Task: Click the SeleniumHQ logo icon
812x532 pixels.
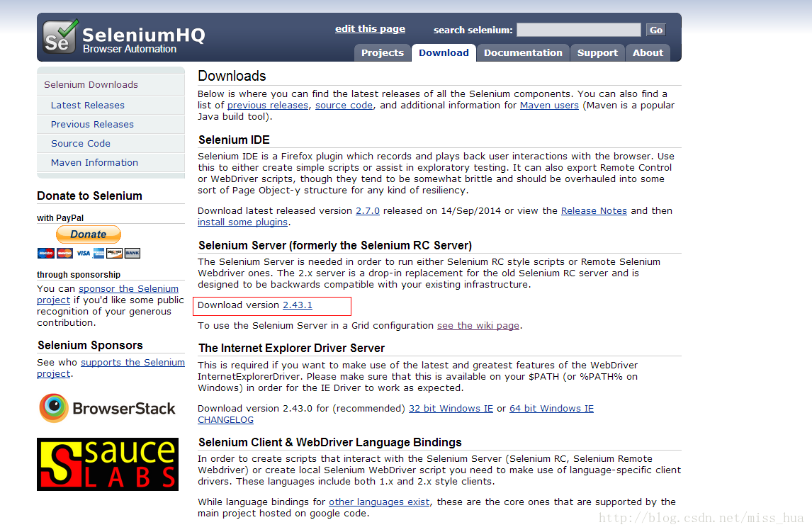Action: point(61,36)
